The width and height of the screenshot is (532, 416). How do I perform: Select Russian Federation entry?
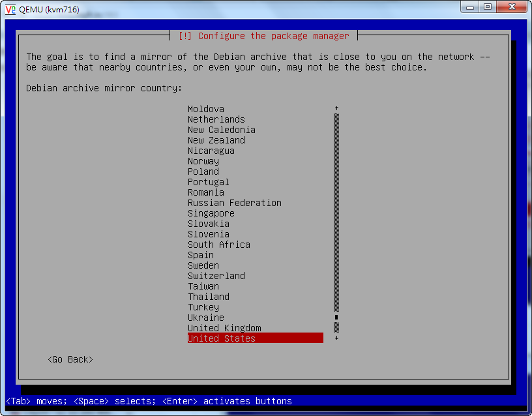[x=235, y=203]
